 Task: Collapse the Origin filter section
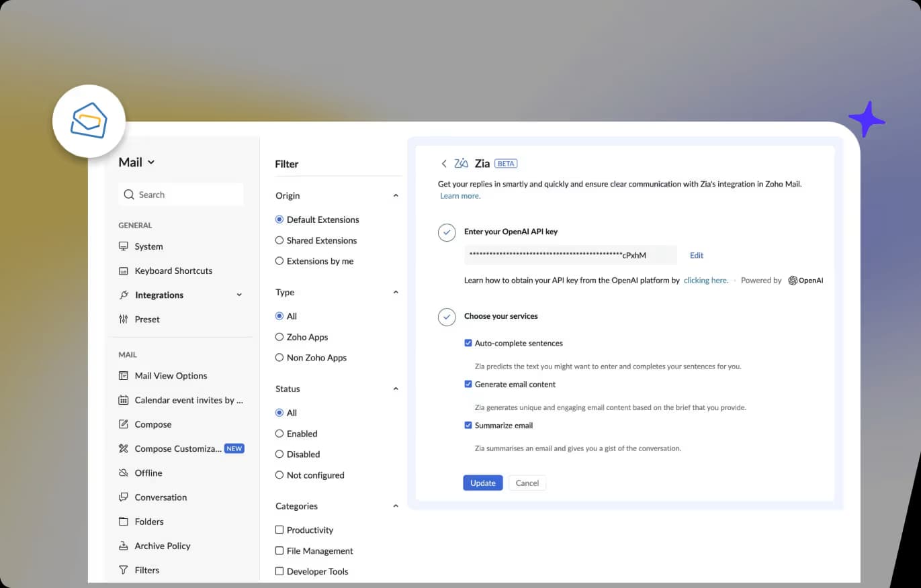(x=396, y=196)
